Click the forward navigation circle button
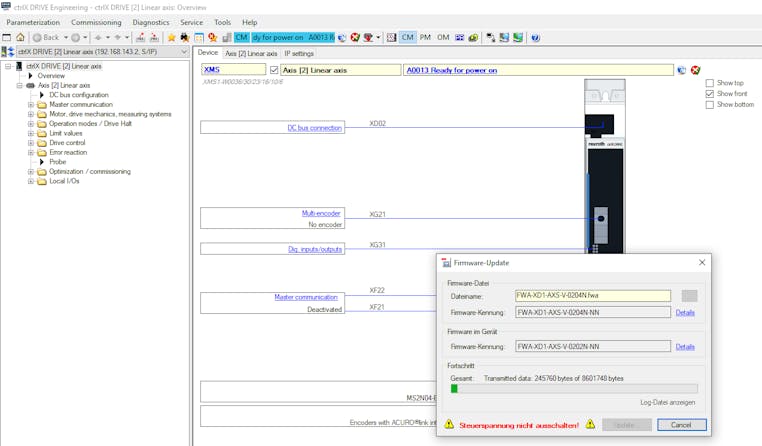This screenshot has height=446, width=762. pos(75,37)
